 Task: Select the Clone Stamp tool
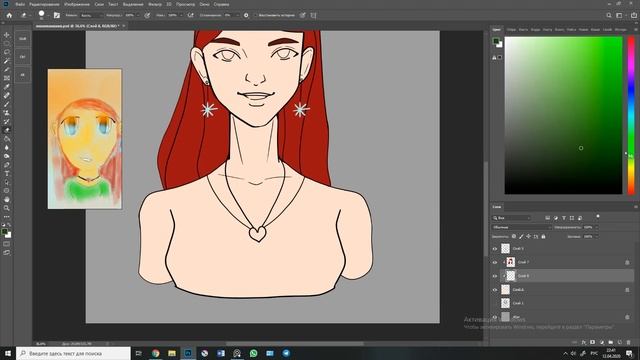click(x=7, y=113)
